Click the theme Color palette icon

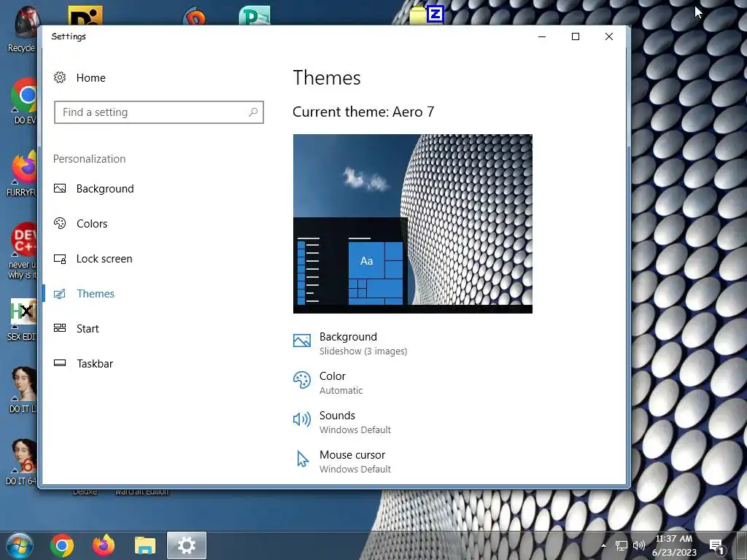point(302,380)
